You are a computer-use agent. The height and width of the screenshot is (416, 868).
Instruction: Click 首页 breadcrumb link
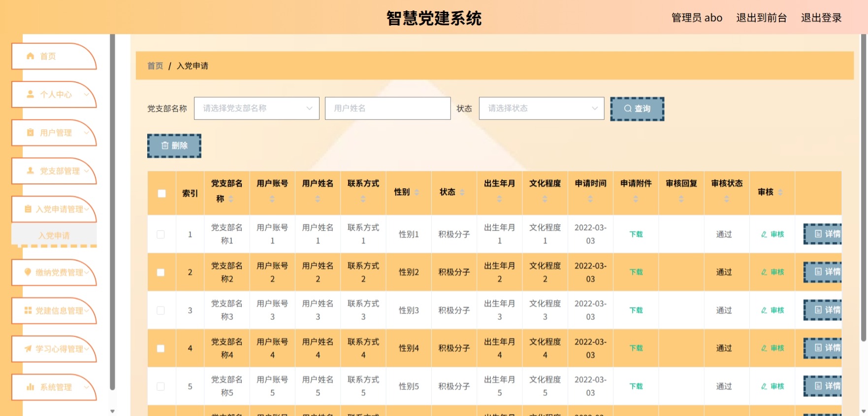click(155, 66)
